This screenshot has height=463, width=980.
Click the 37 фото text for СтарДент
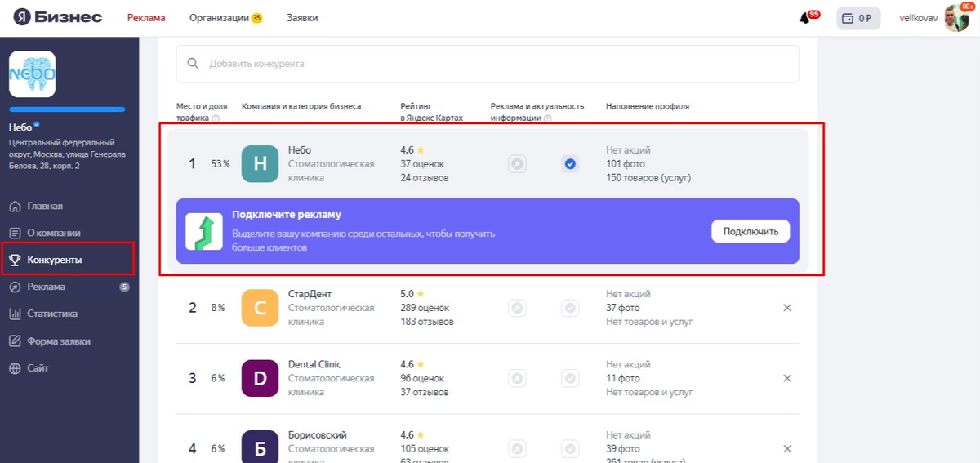pos(623,308)
